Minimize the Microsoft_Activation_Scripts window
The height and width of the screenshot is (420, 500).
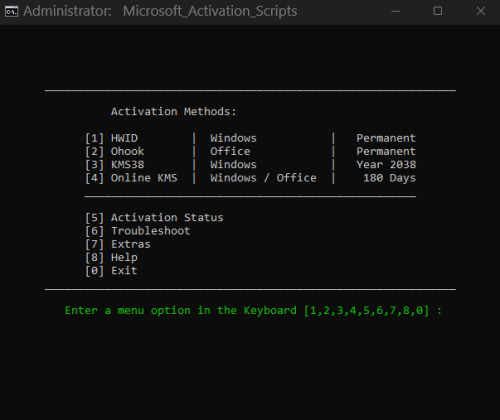click(x=395, y=11)
